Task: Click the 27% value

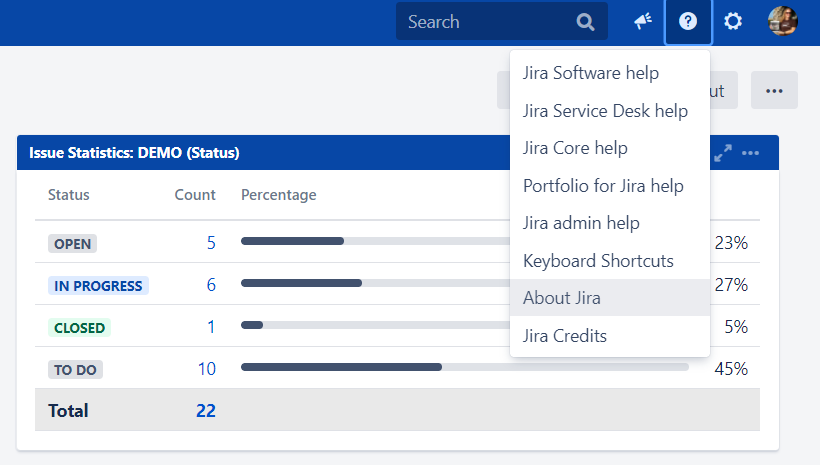Action: pos(731,285)
